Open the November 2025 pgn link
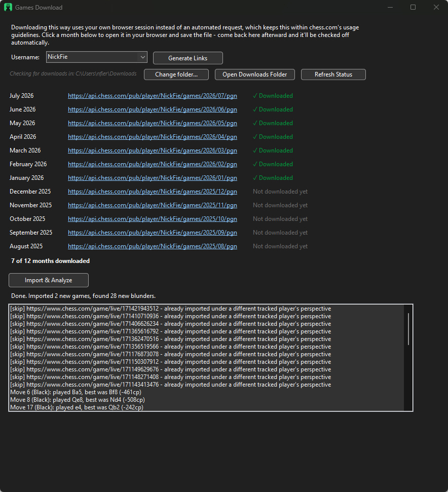The image size is (448, 492). click(153, 205)
